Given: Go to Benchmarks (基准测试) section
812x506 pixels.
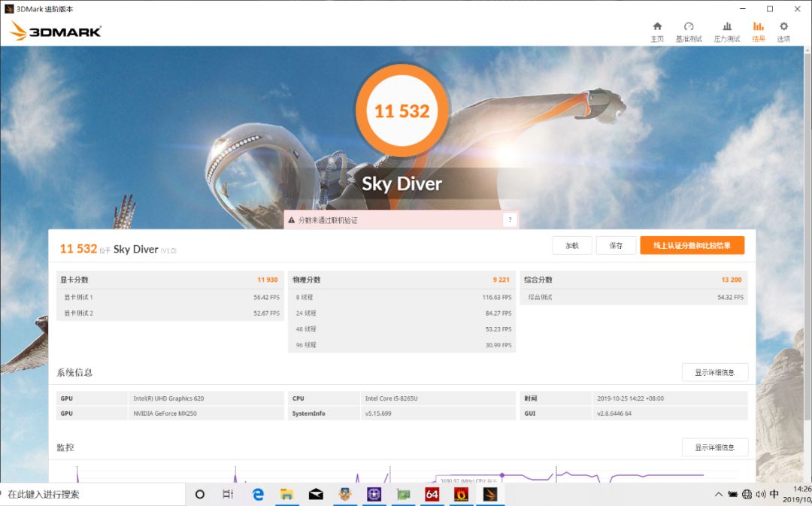Looking at the screenshot, I should [x=688, y=32].
